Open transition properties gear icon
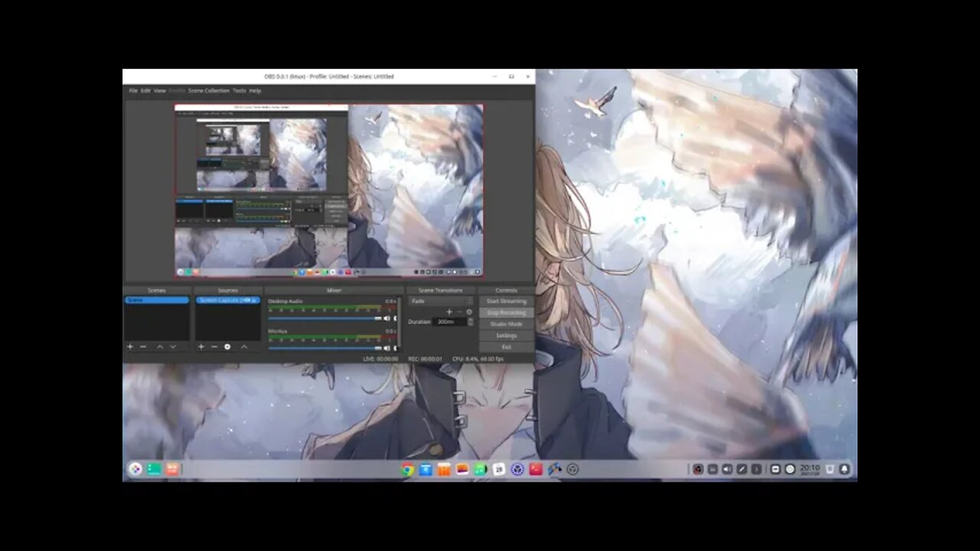 coord(469,312)
